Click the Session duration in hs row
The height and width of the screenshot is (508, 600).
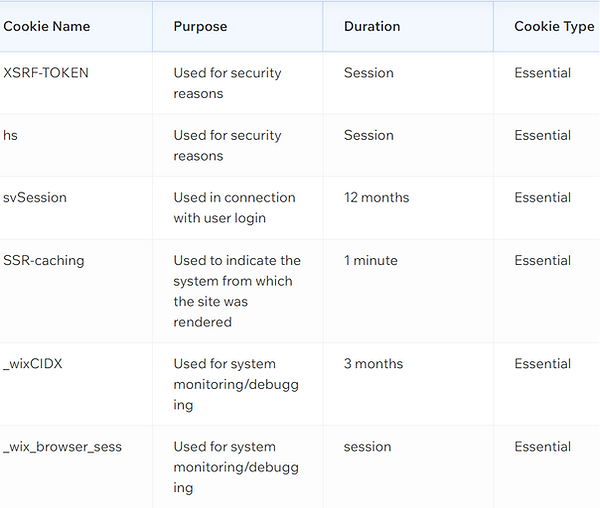[x=368, y=135]
